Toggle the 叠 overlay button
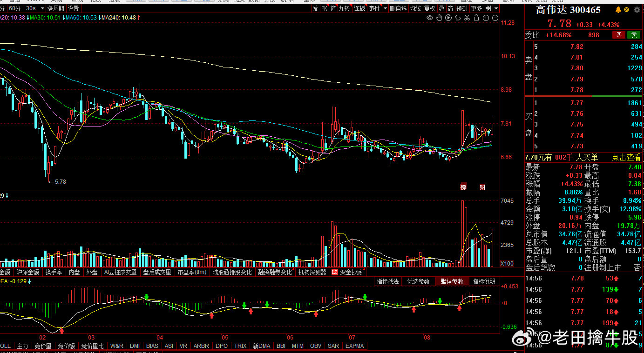The width and height of the screenshot is (644, 353). click(x=441, y=8)
